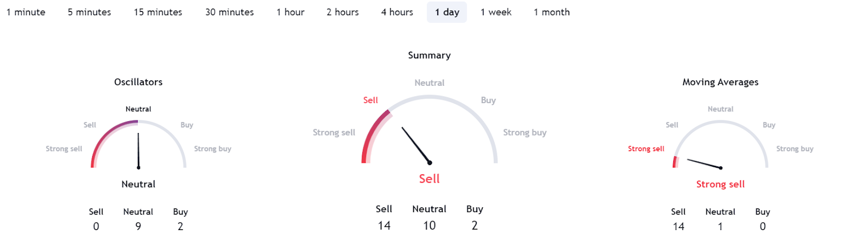Pick the 4 hours interval tab
Viewport: 868px width, 248px height.
click(x=397, y=12)
